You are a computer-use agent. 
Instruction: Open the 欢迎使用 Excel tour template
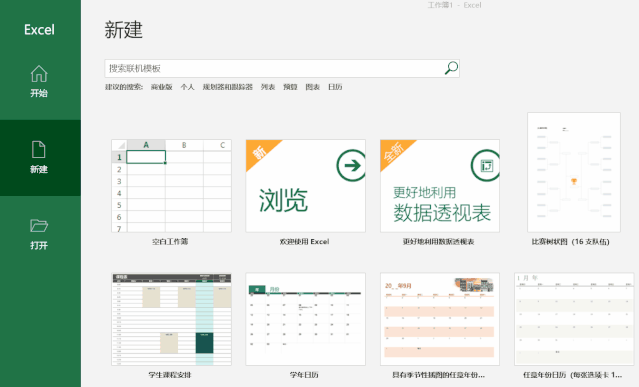pyautogui.click(x=306, y=186)
